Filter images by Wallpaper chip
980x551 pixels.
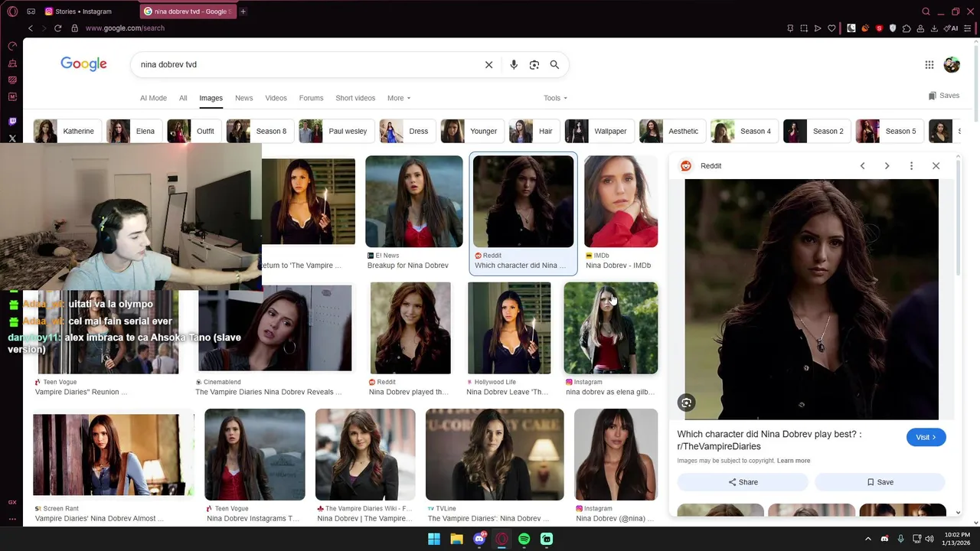click(x=599, y=131)
